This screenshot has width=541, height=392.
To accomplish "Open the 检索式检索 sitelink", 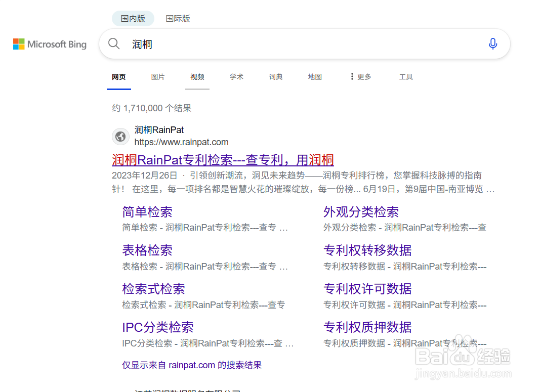I will tap(153, 289).
